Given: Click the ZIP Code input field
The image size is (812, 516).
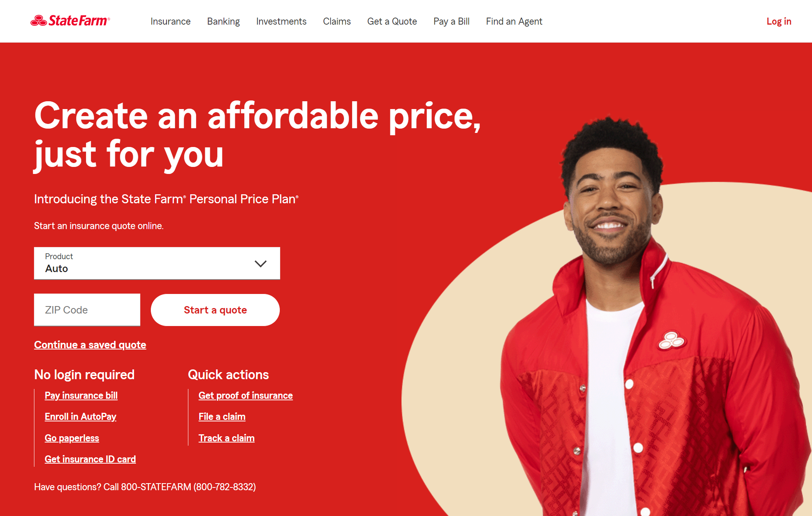Looking at the screenshot, I should pos(87,309).
